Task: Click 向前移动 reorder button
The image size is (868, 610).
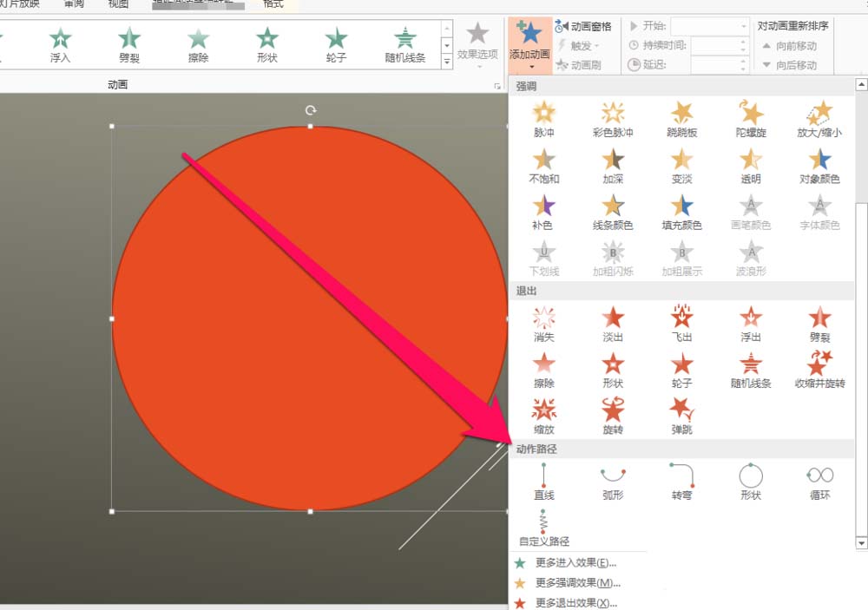Action: (790, 46)
